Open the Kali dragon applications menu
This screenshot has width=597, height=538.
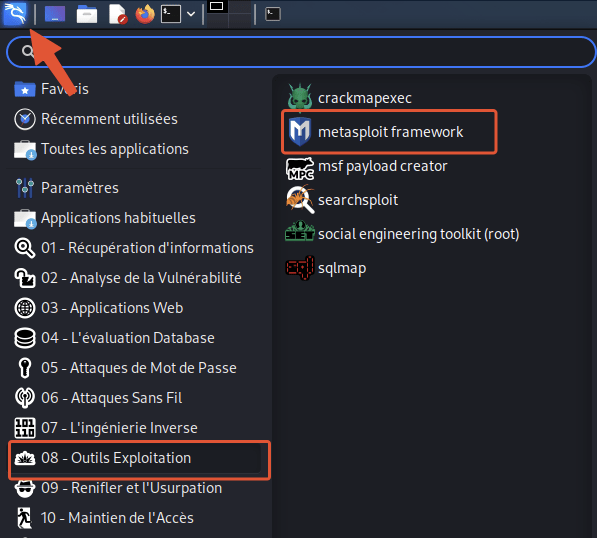[15, 14]
